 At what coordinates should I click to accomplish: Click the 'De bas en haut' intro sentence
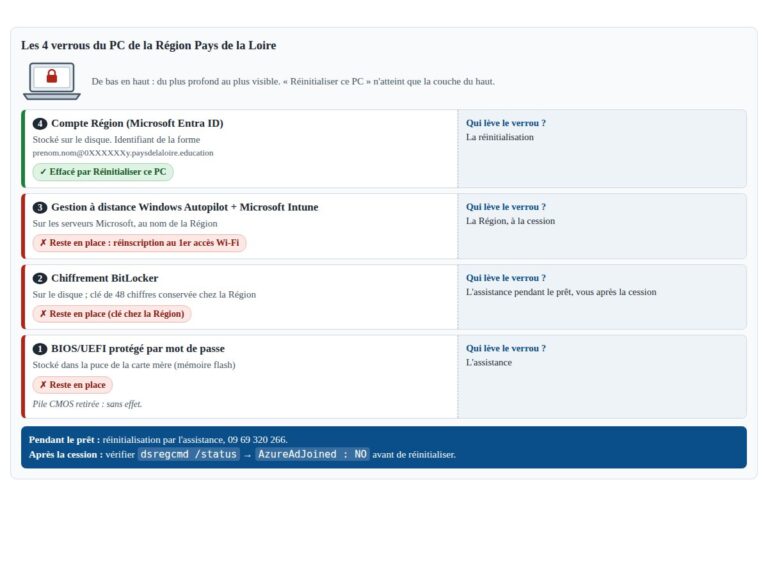293,82
